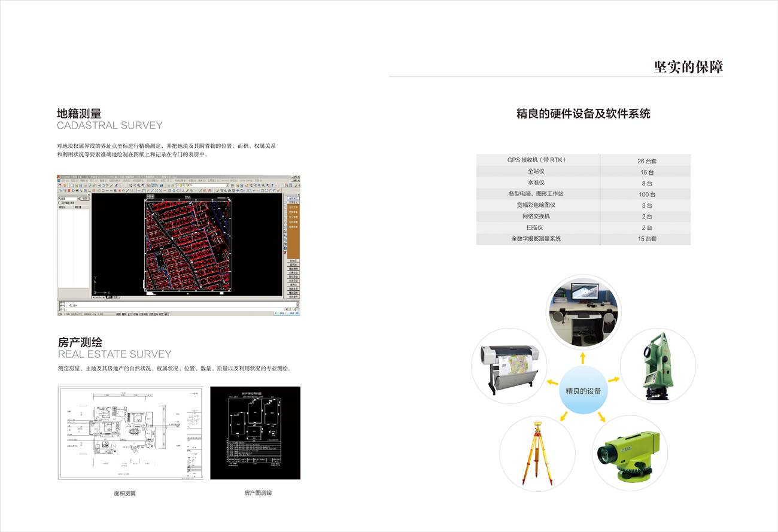Click the 网络交换机 table cell
This screenshot has width=778, height=532.
click(x=537, y=216)
